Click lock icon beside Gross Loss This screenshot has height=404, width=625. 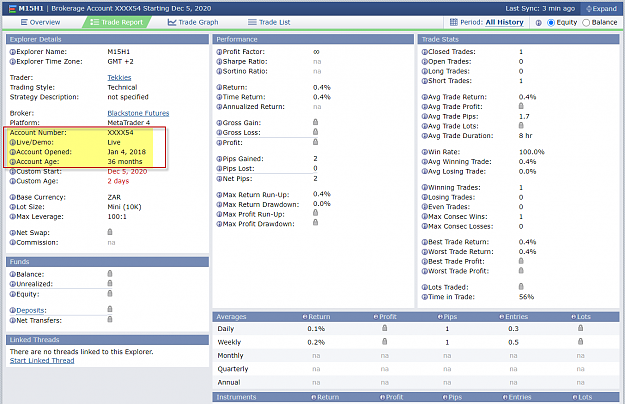(x=315, y=132)
